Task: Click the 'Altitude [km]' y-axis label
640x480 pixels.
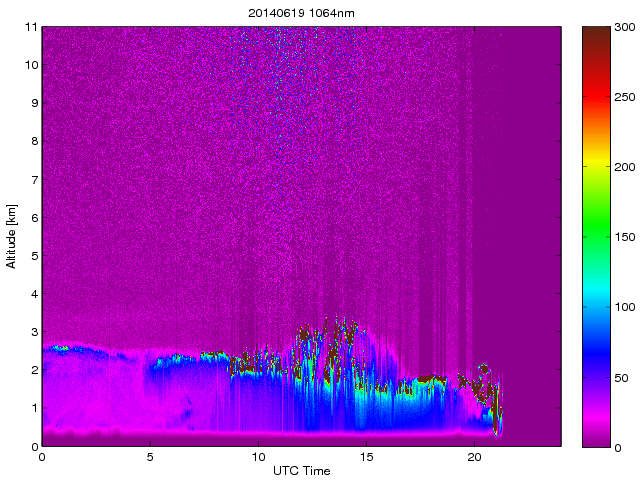Action: pos(11,236)
